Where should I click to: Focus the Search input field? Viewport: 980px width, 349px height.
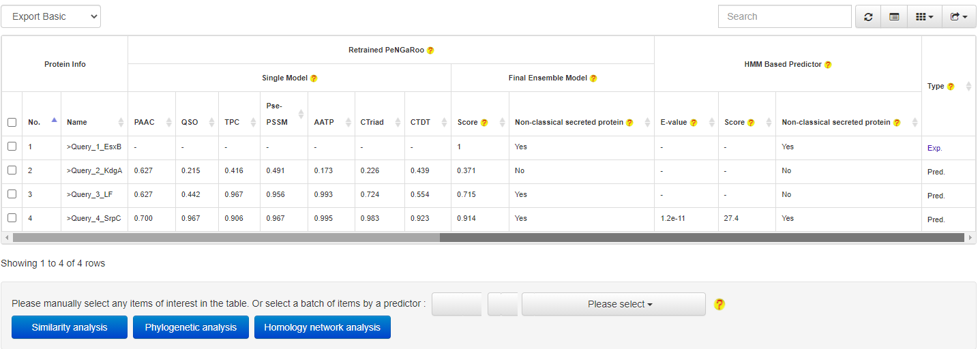pos(784,17)
